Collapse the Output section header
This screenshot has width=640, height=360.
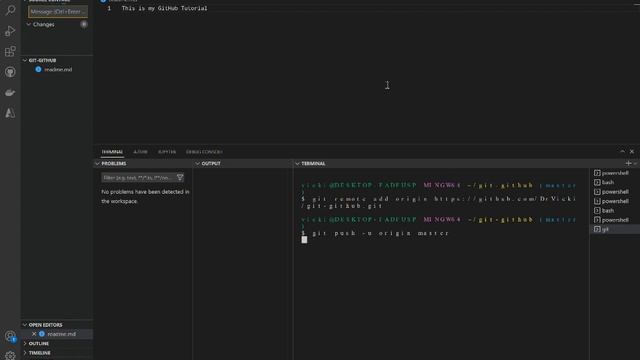coord(243,163)
